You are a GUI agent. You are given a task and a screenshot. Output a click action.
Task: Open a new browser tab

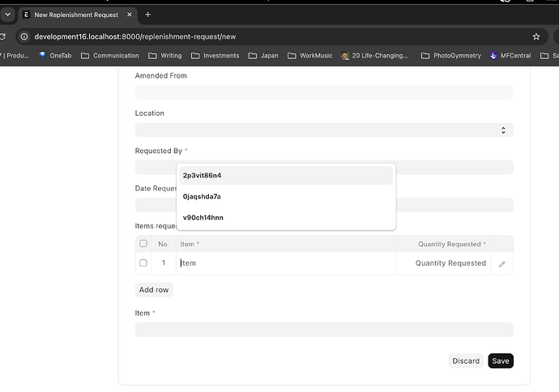[x=148, y=15]
